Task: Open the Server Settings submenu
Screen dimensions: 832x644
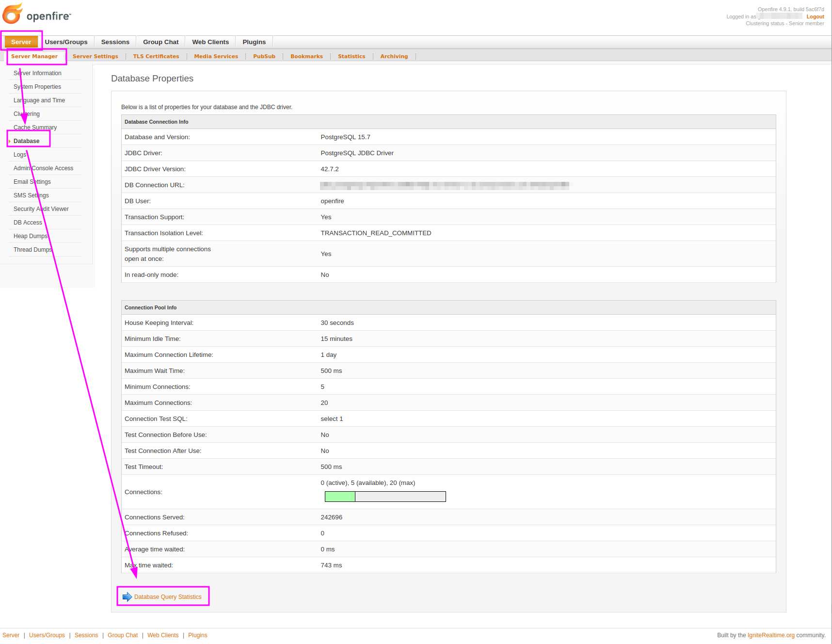Action: click(x=95, y=56)
